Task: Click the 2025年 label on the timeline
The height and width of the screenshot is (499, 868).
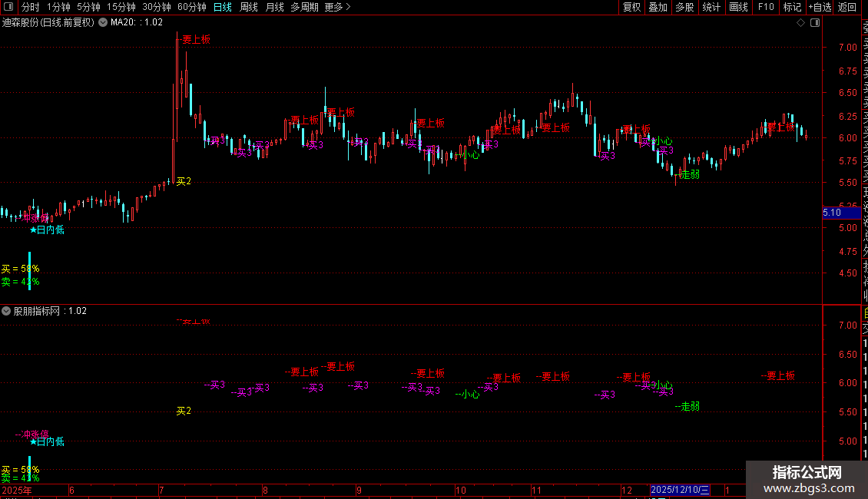Action: 17,490
